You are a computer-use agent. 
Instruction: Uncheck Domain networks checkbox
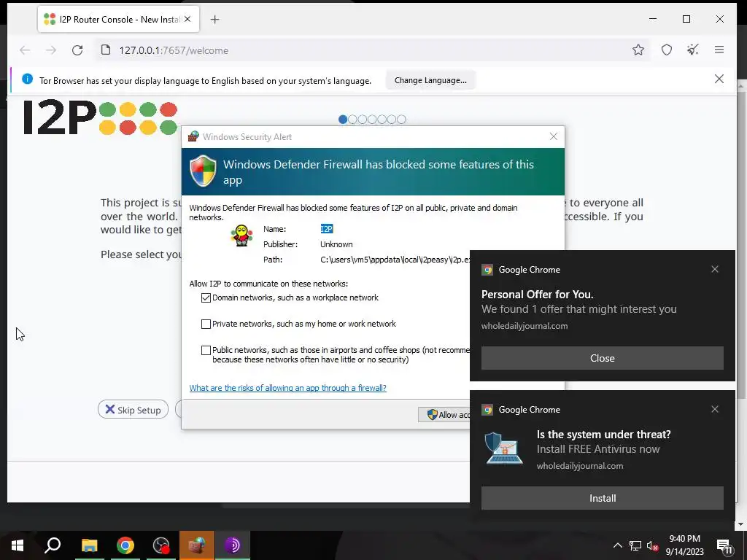(206, 297)
